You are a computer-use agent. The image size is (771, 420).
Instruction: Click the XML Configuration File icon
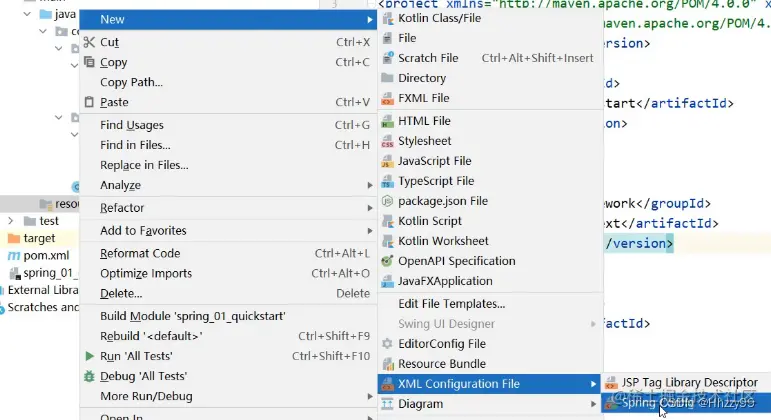pyautogui.click(x=387, y=384)
